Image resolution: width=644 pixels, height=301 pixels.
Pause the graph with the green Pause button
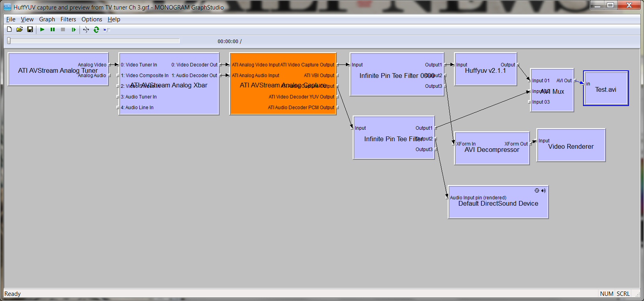point(53,30)
